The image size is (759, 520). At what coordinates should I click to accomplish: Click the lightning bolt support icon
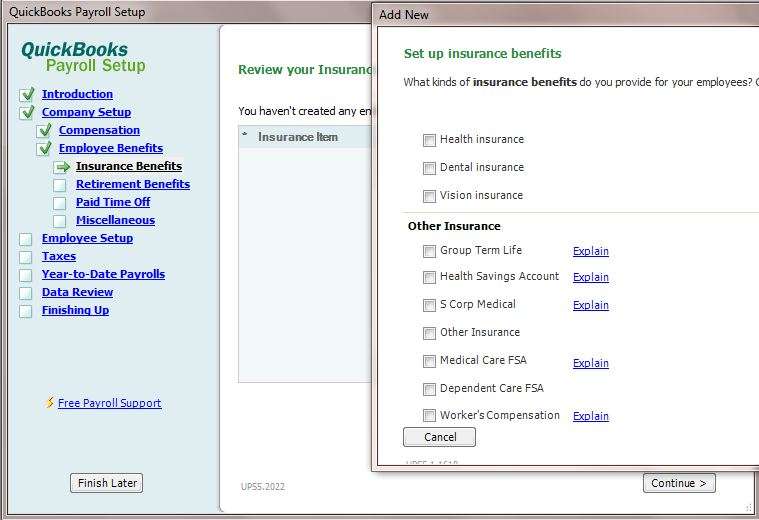tap(49, 402)
